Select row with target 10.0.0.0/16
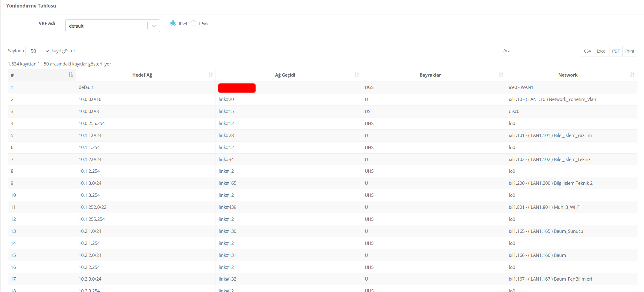Screen dimensions: 644x292 point(90,99)
